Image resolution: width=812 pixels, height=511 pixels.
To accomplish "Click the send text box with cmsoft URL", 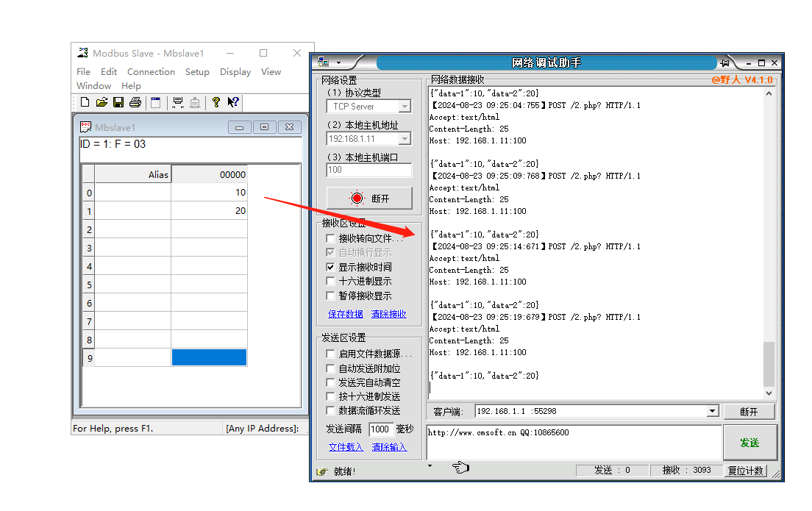I will pyautogui.click(x=574, y=443).
